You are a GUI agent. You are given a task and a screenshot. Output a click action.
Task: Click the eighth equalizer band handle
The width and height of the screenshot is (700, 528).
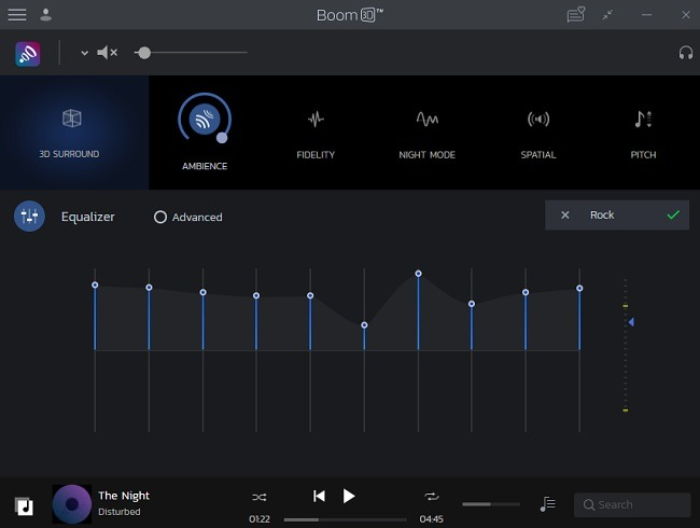coord(471,303)
